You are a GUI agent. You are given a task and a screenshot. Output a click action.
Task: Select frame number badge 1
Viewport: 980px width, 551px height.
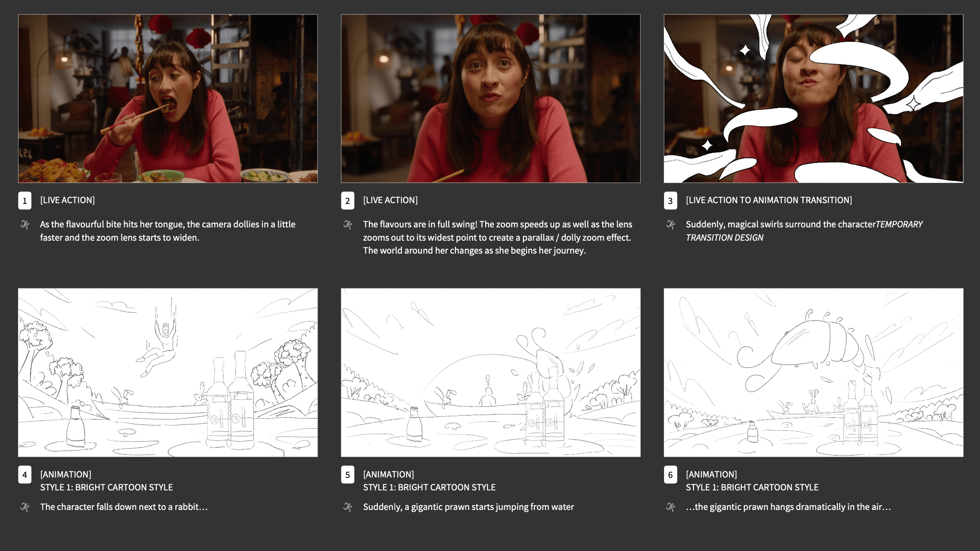tap(25, 201)
